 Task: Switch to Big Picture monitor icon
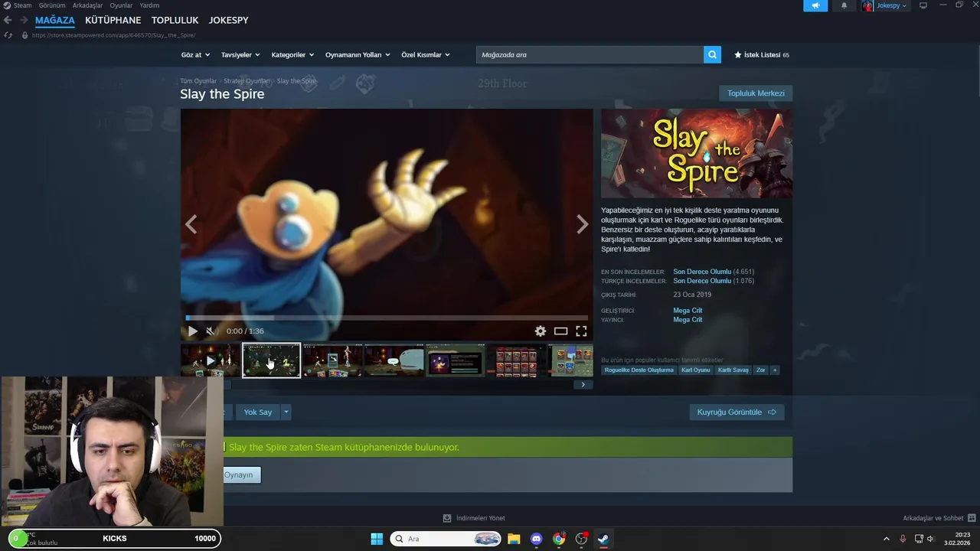[923, 5]
